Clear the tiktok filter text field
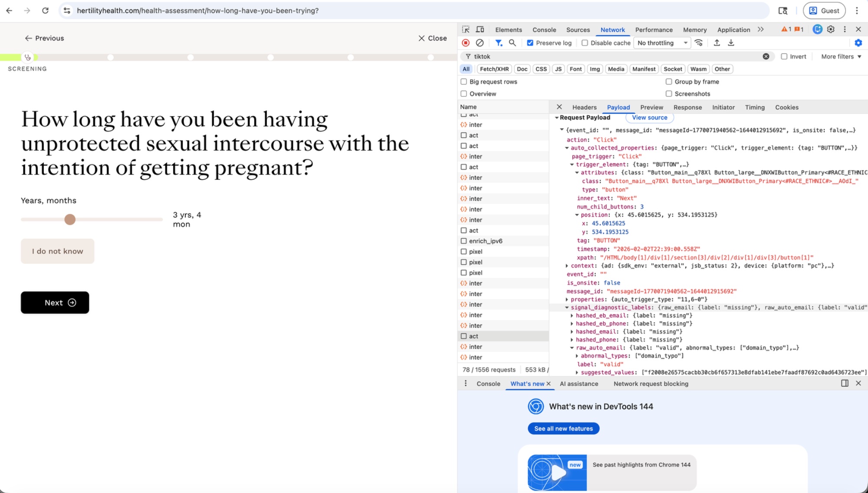 tap(766, 56)
